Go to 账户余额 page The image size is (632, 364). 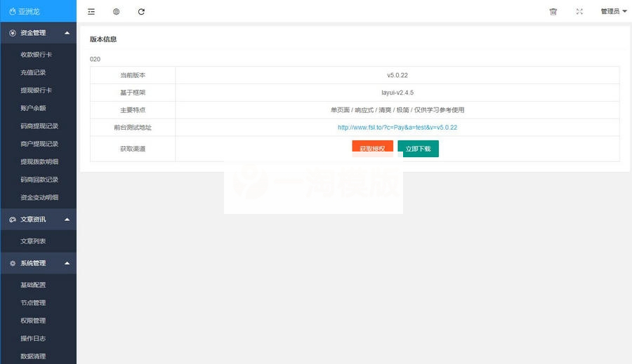[x=33, y=108]
